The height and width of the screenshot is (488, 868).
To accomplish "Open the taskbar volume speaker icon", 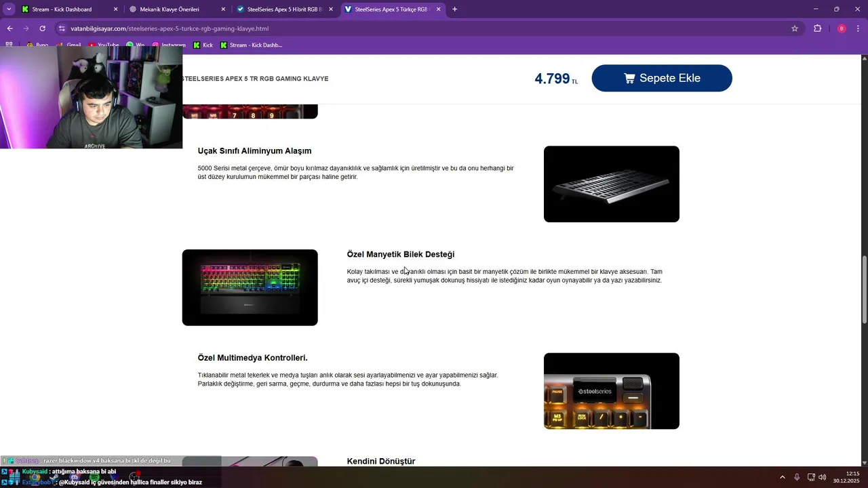I will [x=822, y=477].
